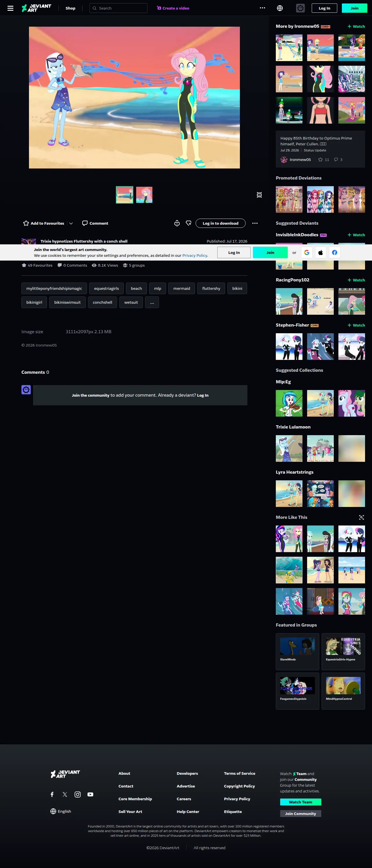
Task: Open Trixie Lulamoon suggested collection
Action: click(x=293, y=427)
